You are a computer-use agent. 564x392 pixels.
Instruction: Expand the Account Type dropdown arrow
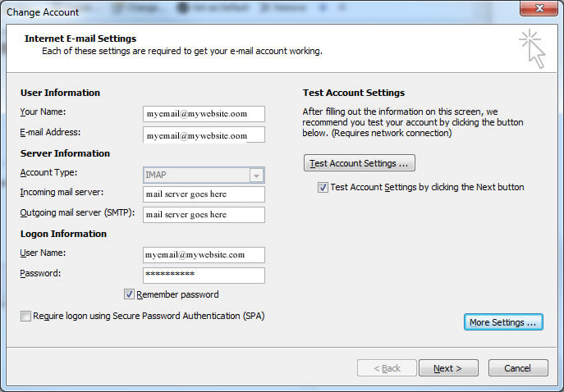tap(257, 175)
